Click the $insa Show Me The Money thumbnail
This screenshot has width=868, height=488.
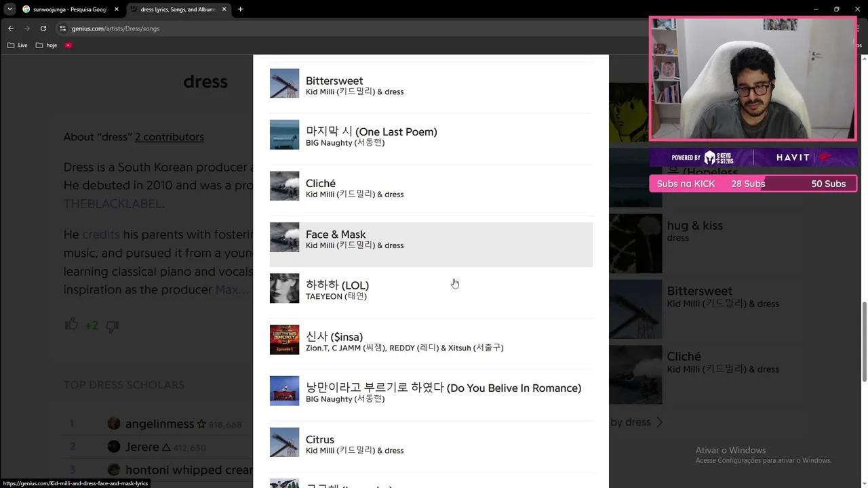[284, 340]
